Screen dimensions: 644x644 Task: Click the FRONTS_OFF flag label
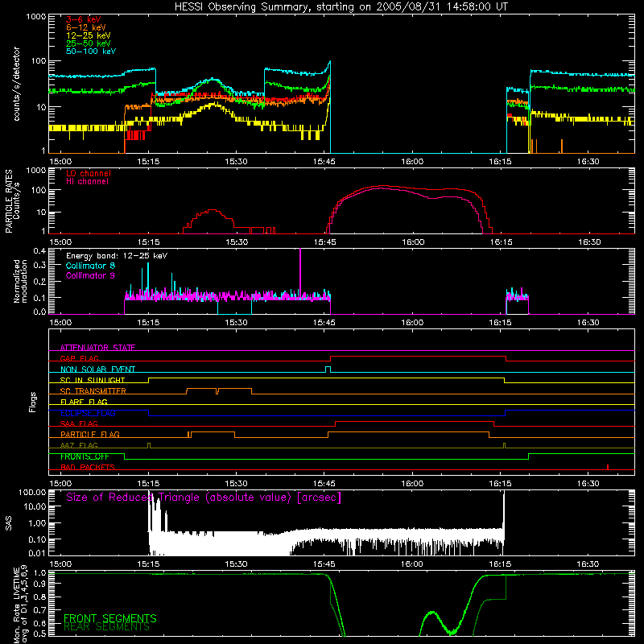[x=85, y=456]
